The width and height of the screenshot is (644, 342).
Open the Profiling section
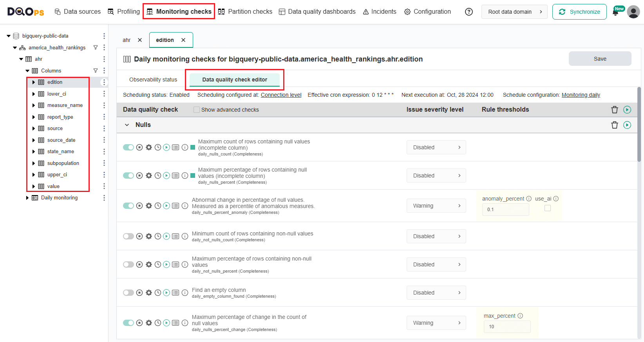pyautogui.click(x=124, y=12)
